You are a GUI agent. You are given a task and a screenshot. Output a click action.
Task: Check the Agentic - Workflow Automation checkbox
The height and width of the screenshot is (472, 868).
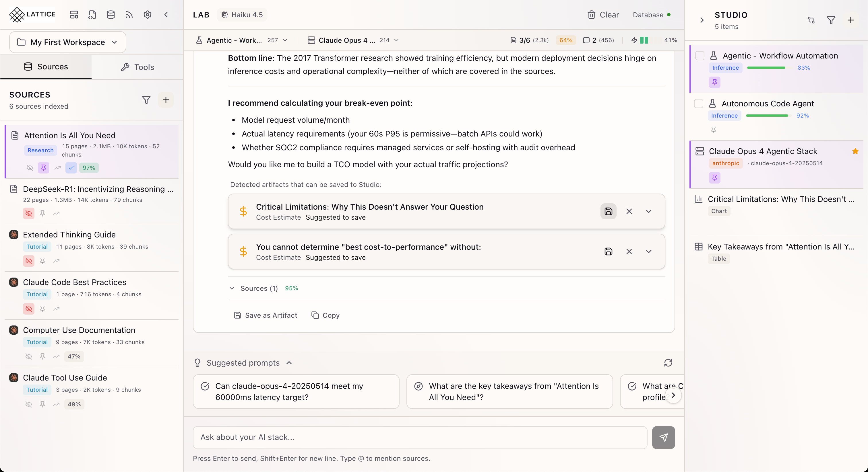(700, 56)
